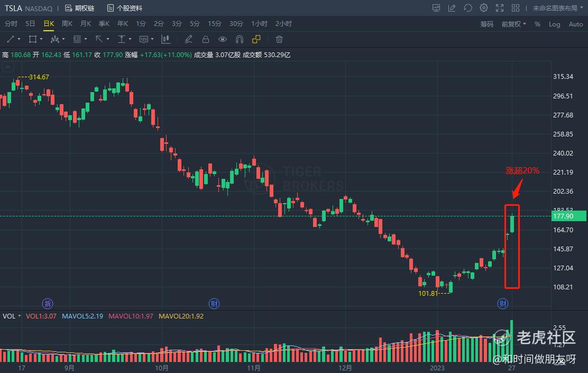Click the refresh chart icon
The image size is (588, 373).
[467, 8]
